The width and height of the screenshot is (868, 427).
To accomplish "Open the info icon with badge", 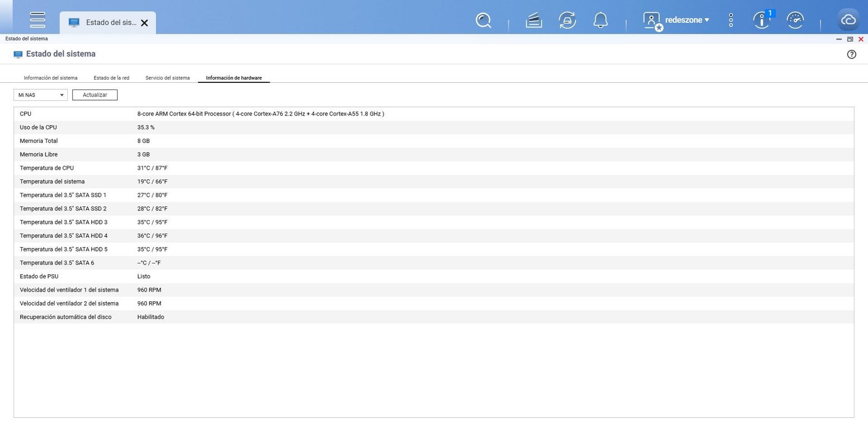I will [762, 21].
